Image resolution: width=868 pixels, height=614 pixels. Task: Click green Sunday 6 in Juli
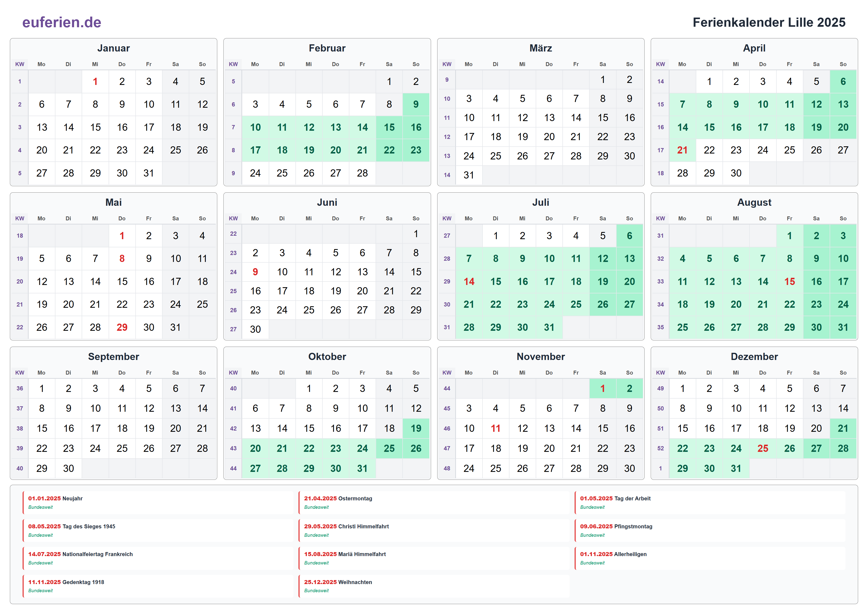click(629, 236)
